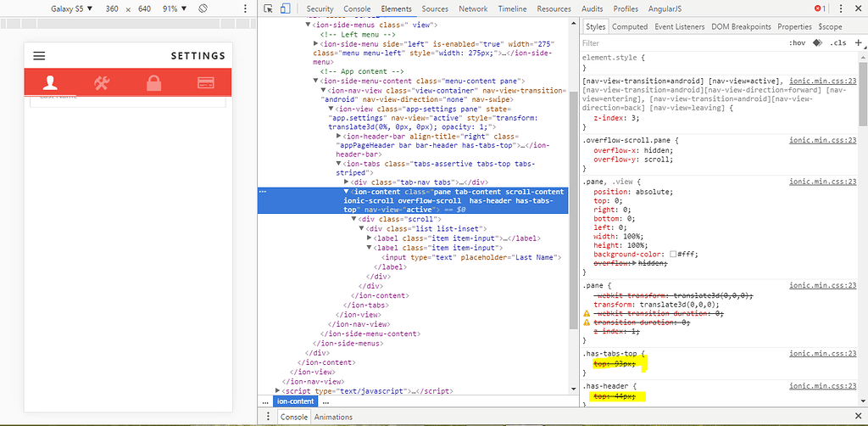
Task: Add a new style rule
Action: pos(858,42)
